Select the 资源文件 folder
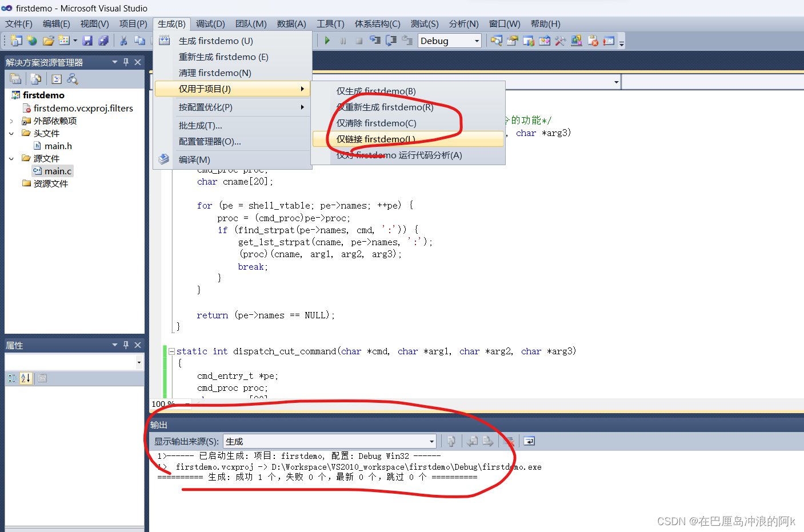The height and width of the screenshot is (532, 804). pos(50,183)
